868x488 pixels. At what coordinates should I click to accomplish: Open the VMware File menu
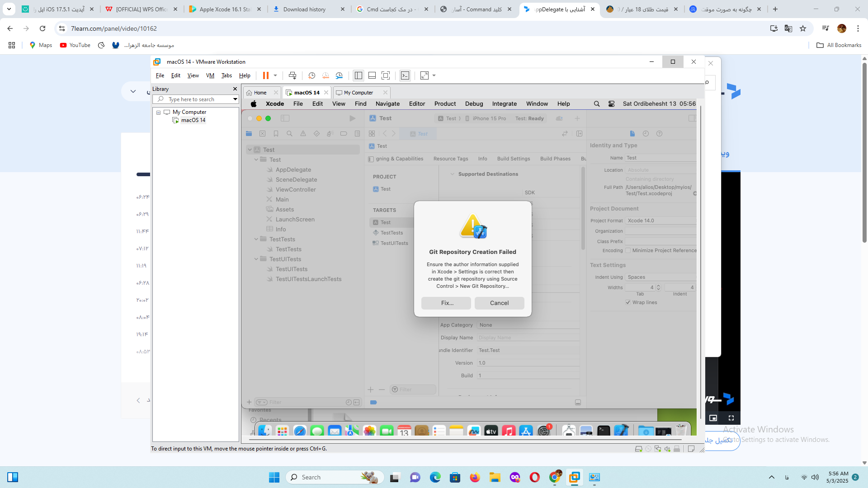pos(160,75)
